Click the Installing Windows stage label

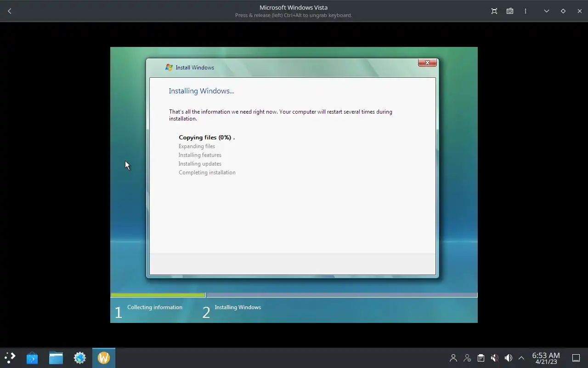(237, 307)
